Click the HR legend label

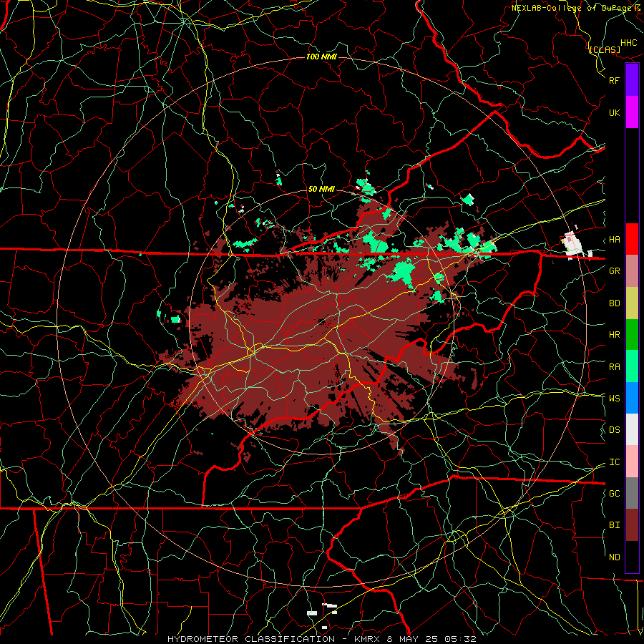(614, 335)
